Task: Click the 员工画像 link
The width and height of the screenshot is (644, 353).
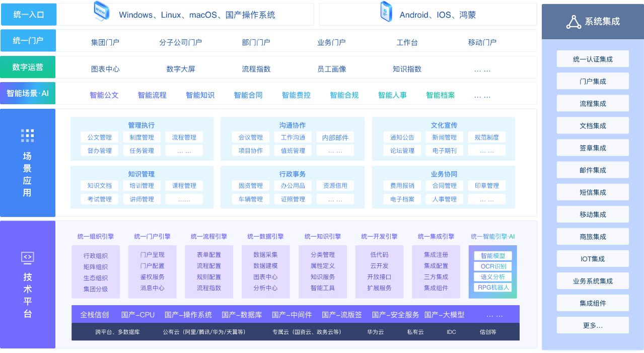Action: 332,69
